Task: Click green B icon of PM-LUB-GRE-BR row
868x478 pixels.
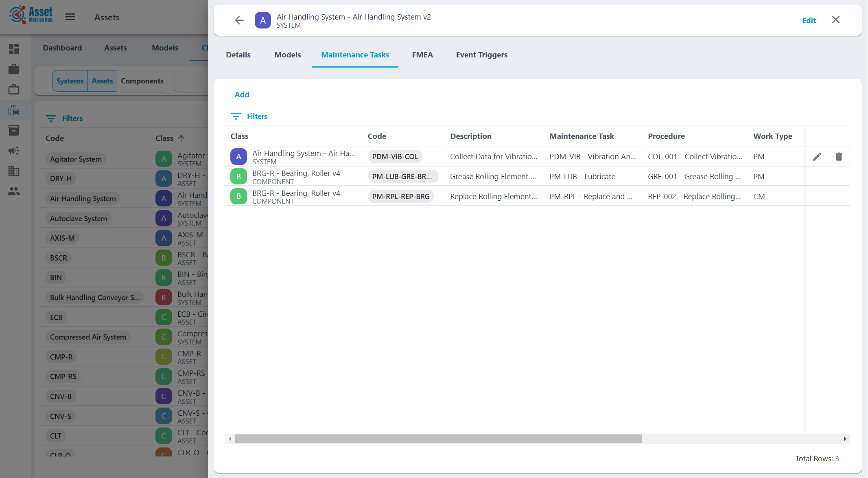Action: coord(238,176)
